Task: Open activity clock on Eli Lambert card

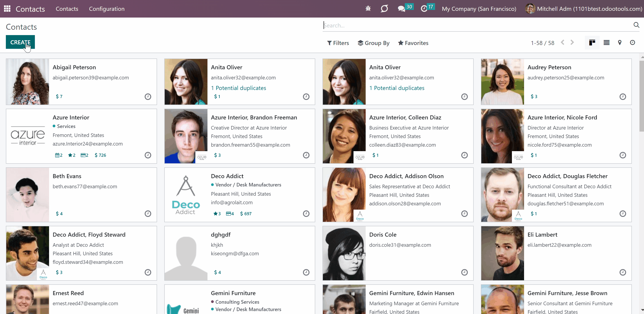Action: (622, 272)
